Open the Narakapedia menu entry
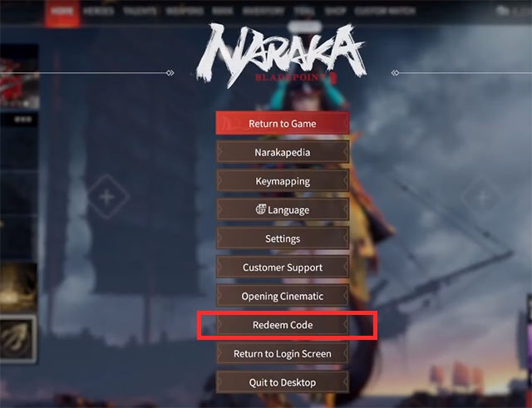 283,152
